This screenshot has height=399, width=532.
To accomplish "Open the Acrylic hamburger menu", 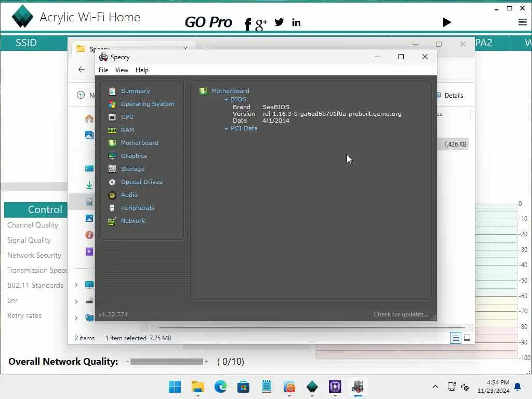I will point(523,22).
